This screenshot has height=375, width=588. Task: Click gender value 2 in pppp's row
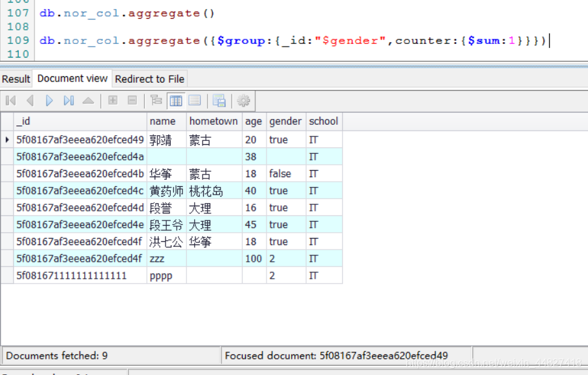pyautogui.click(x=287, y=275)
